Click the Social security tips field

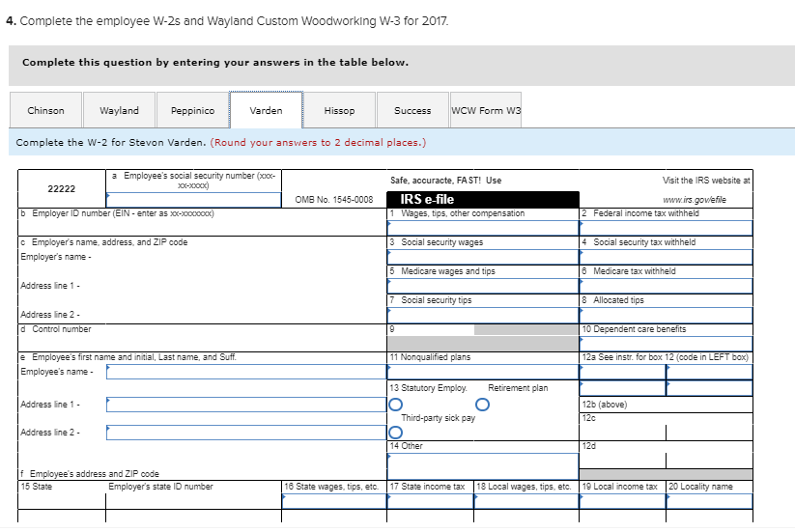pos(483,315)
